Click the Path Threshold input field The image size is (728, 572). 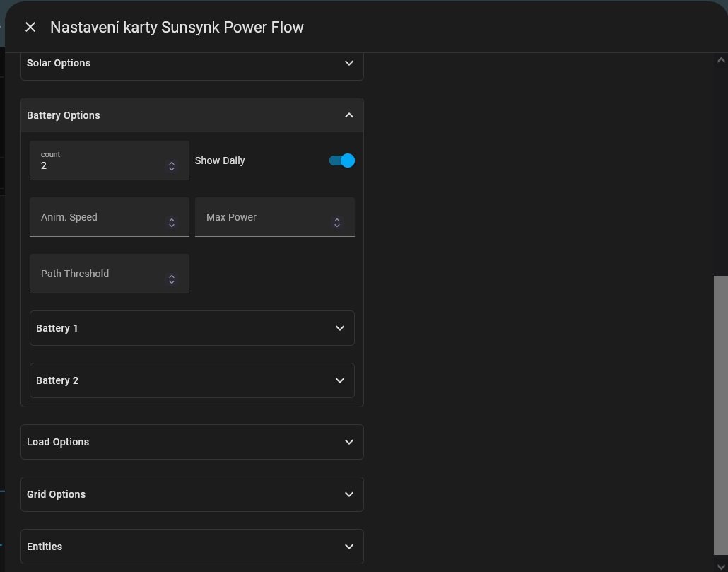[99, 274]
